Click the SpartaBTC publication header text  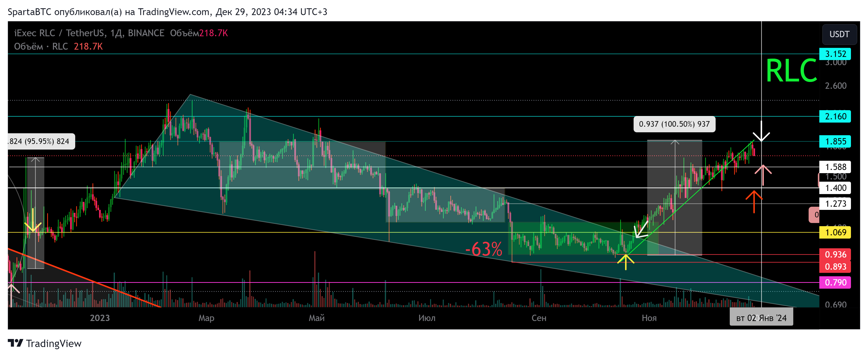pyautogui.click(x=167, y=12)
